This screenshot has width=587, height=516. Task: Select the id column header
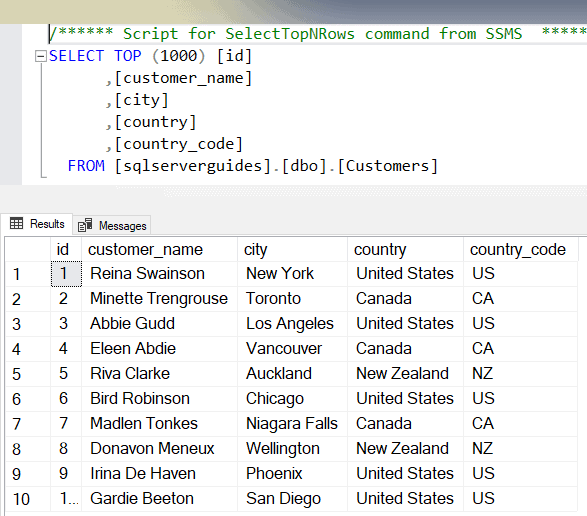(x=66, y=249)
